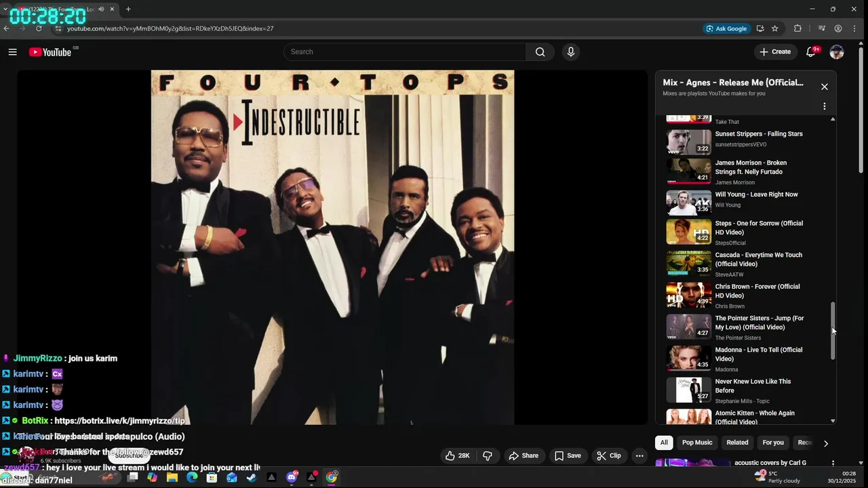Viewport: 868px width, 488px height.
Task: Open Discord from the taskbar
Action: 292,477
